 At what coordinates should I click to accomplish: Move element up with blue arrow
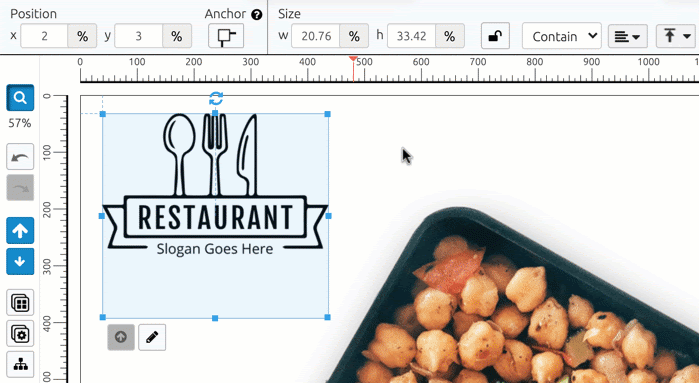[x=20, y=231]
